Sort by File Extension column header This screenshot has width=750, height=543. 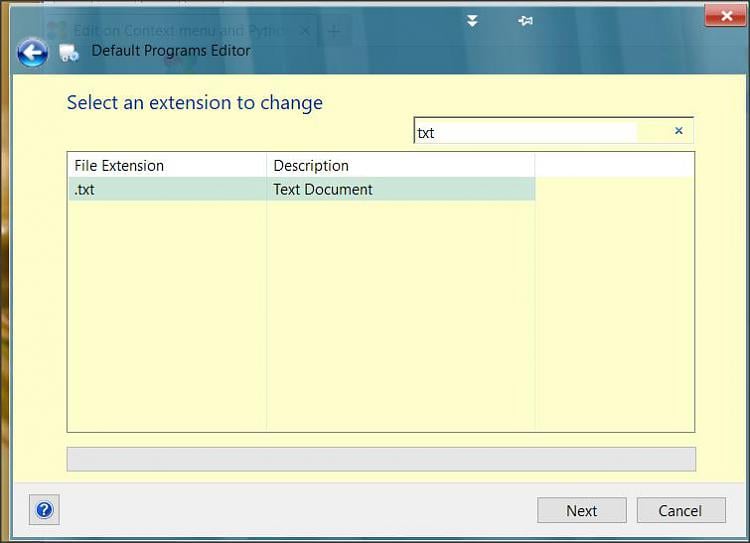point(166,165)
